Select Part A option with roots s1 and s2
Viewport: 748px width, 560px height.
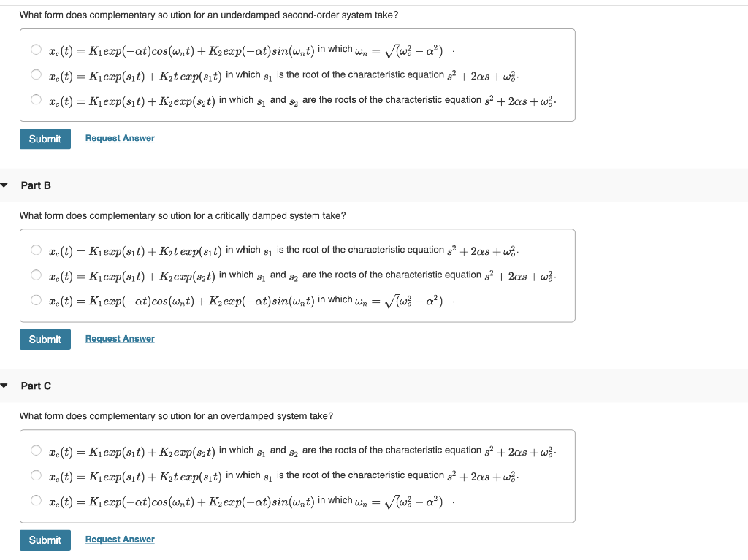pyautogui.click(x=36, y=99)
